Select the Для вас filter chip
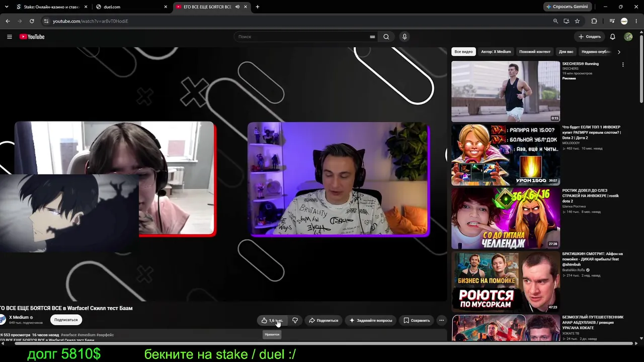Screen dimensions: 644x362 point(566,52)
